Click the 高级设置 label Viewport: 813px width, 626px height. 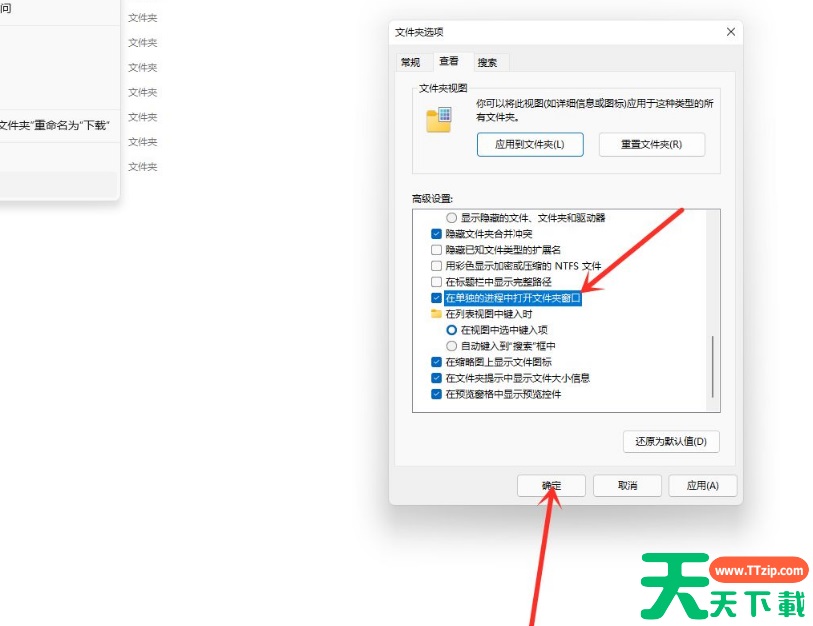pos(432,199)
